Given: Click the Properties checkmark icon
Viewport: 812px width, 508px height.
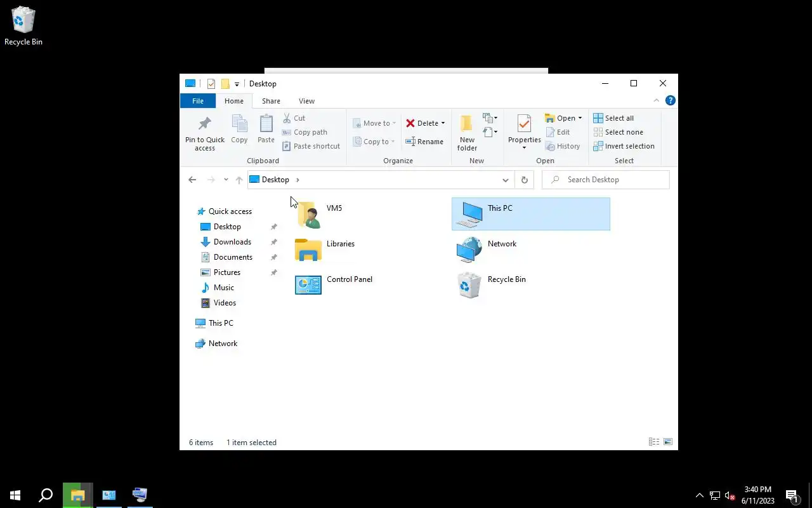Looking at the screenshot, I should point(524,123).
